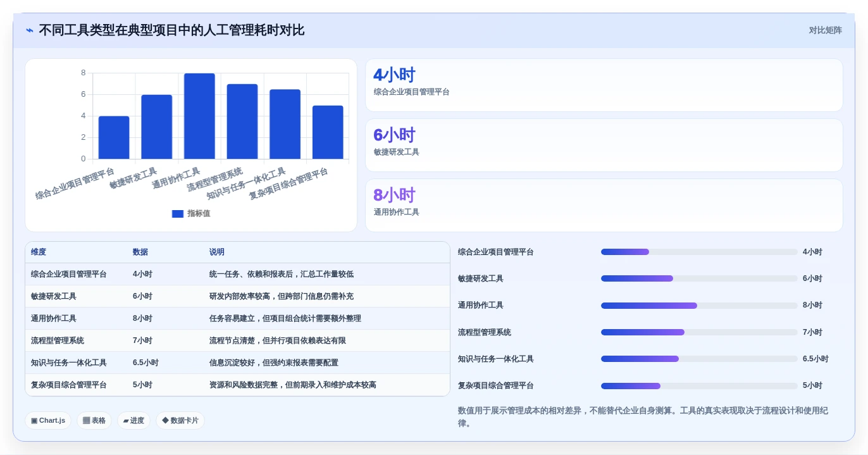This screenshot has width=868, height=455.
Task: Select the 通用协作工具 table row name
Action: pos(54,318)
